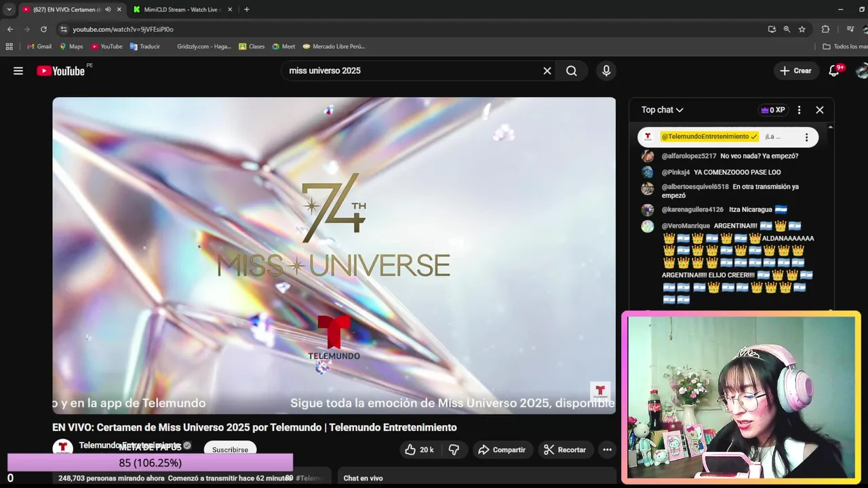Dislike the video
868x488 pixels.
(454, 449)
